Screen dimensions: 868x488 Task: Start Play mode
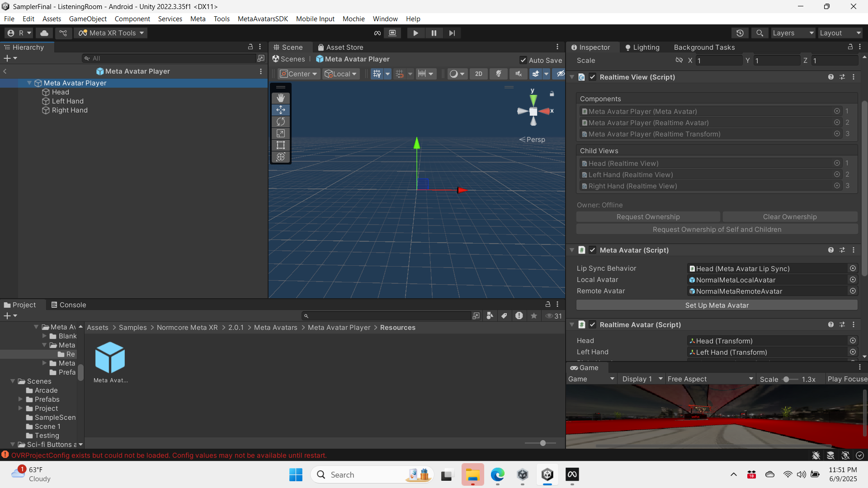point(415,33)
